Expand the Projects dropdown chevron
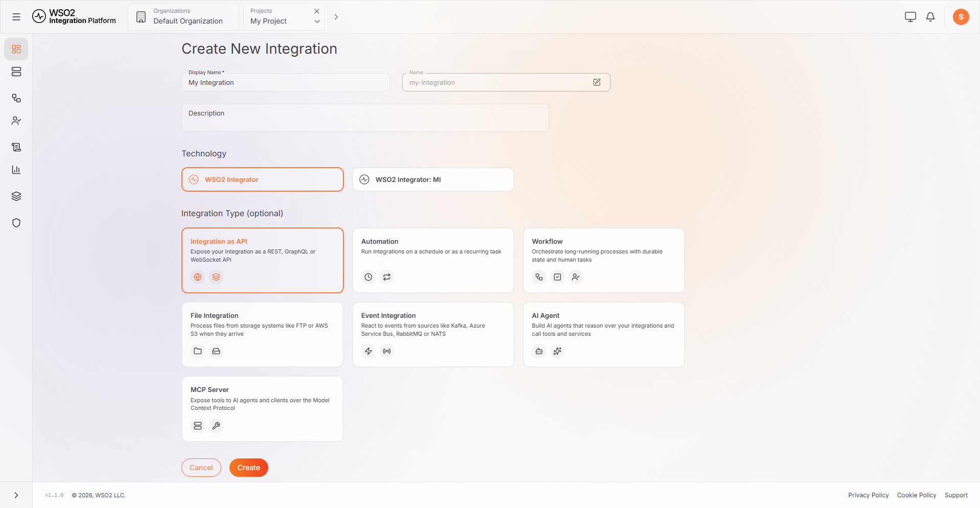This screenshot has width=980, height=508. [317, 21]
